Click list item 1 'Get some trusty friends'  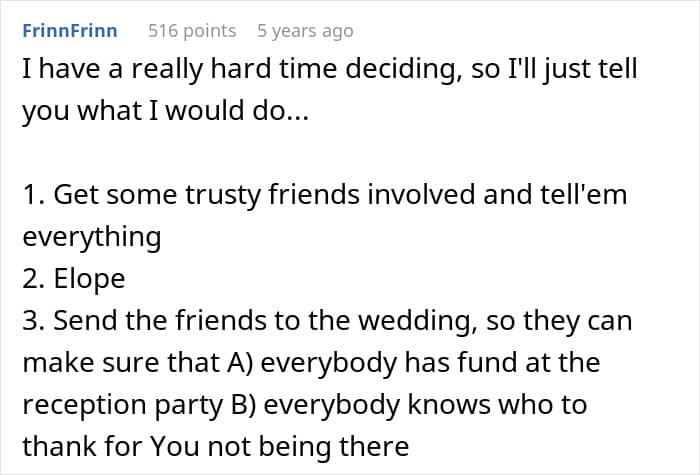[324, 195]
